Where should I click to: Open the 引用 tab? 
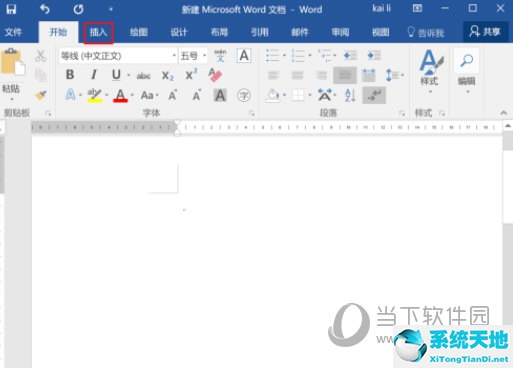pos(260,32)
